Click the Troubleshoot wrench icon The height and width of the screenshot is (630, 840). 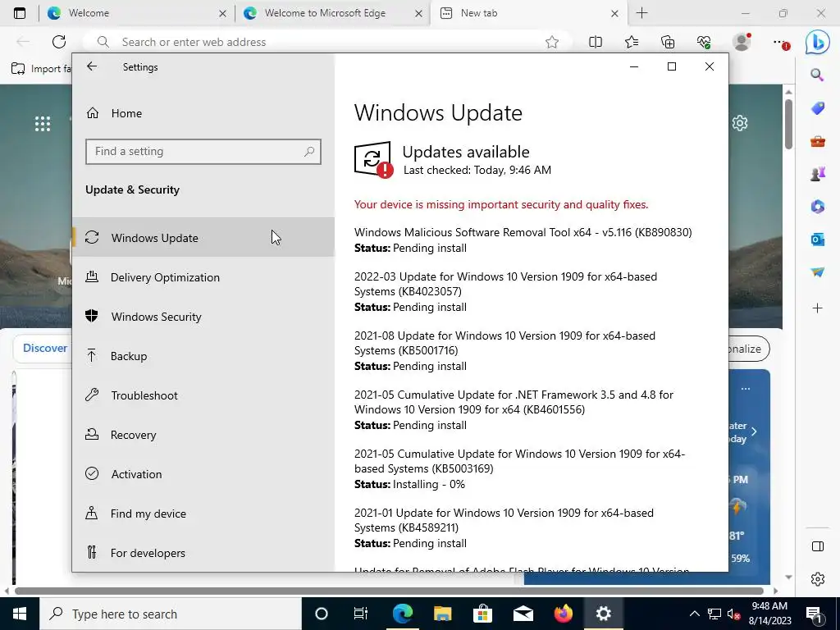[x=92, y=395]
